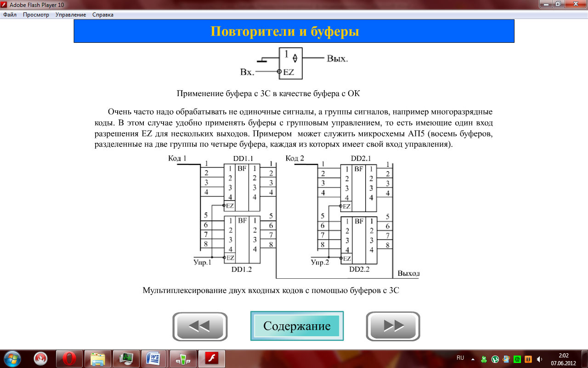588x368 pixels.
Task: Click the 'Код 1' label in diagram
Action: coord(177,159)
